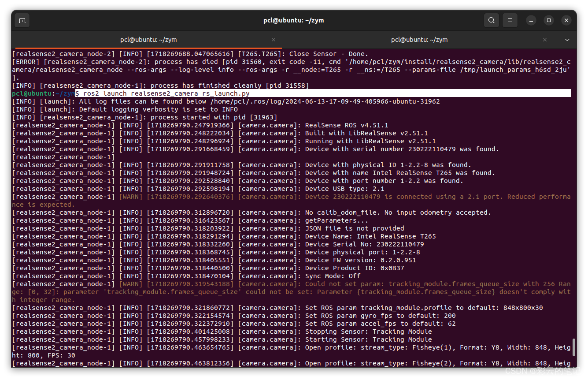The height and width of the screenshot is (380, 588).
Task: Search the terminal output
Action: click(x=491, y=20)
